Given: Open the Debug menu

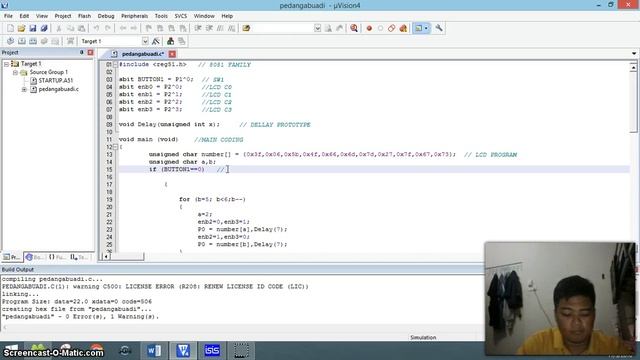Looking at the screenshot, I should tap(106, 16).
